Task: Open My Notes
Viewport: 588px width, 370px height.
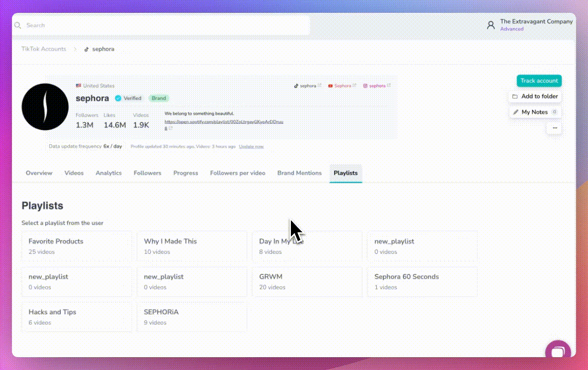Action: (535, 112)
